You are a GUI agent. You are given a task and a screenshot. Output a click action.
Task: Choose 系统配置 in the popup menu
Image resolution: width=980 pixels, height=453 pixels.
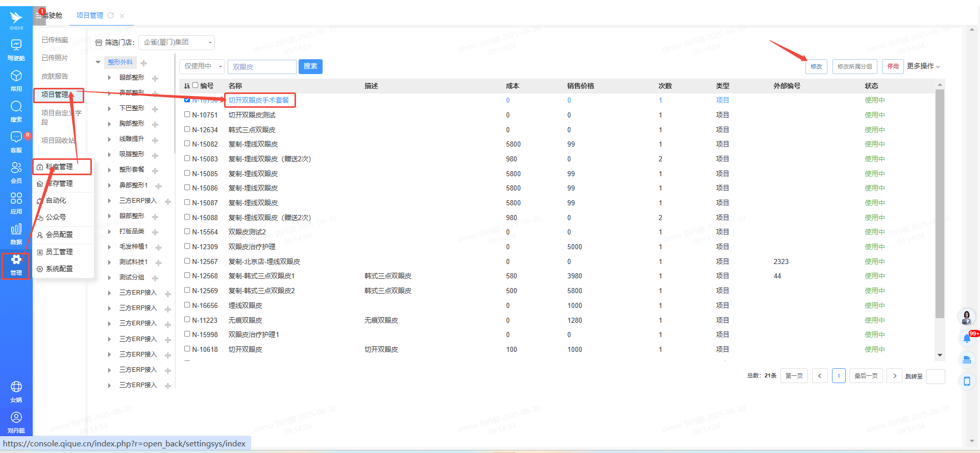59,269
